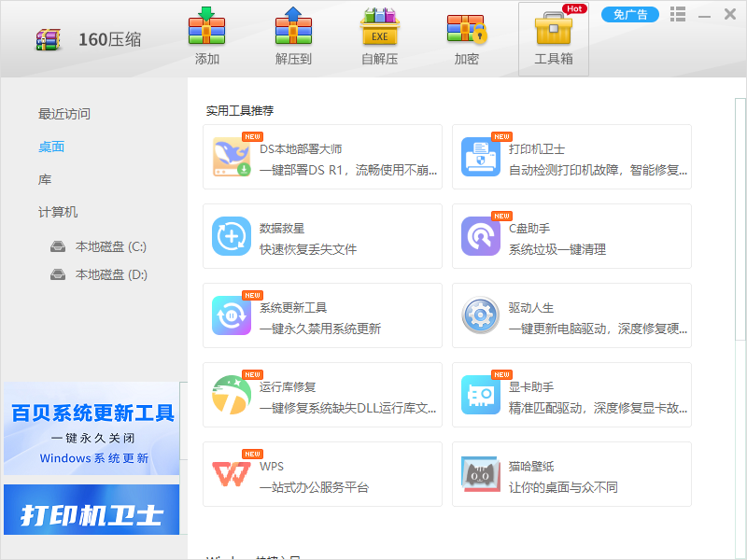
Task: Click the 百贝系统更新工具 ad banner
Action: click(x=92, y=428)
